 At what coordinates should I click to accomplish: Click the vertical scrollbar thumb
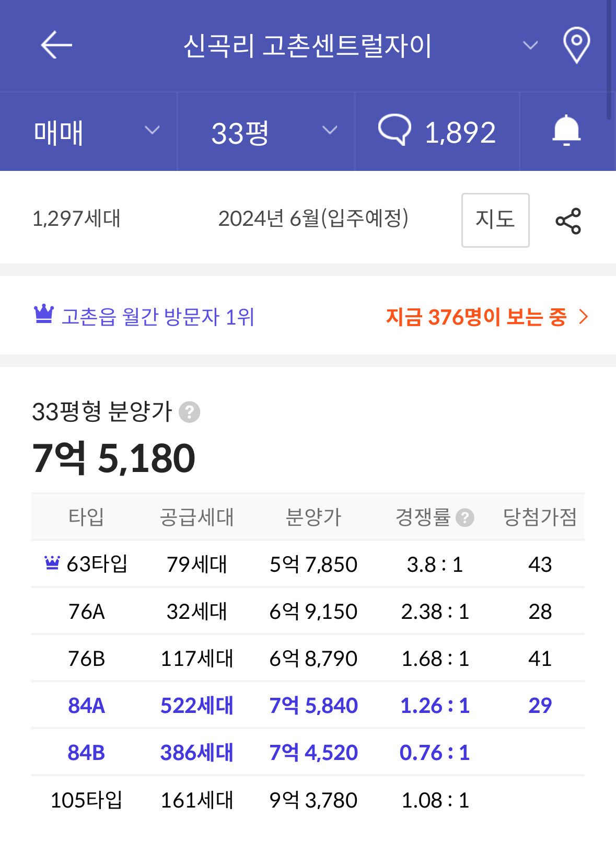point(609,60)
